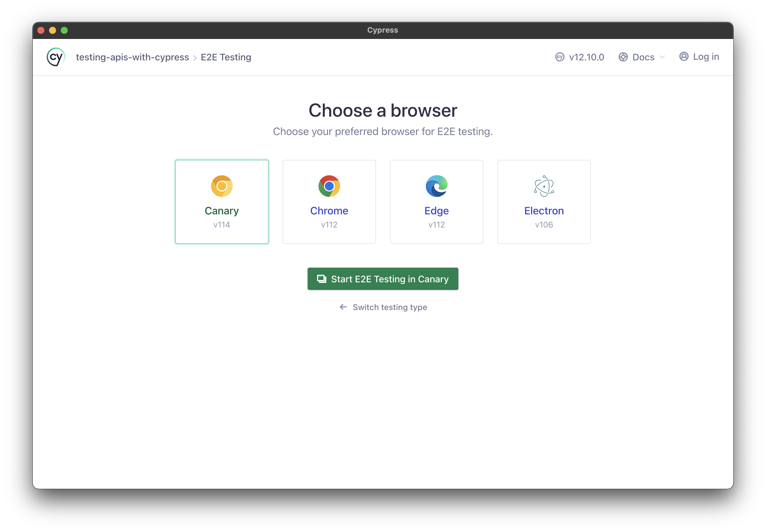This screenshot has height=532, width=766.
Task: Click the user account icon beside Log in
Action: coord(684,57)
